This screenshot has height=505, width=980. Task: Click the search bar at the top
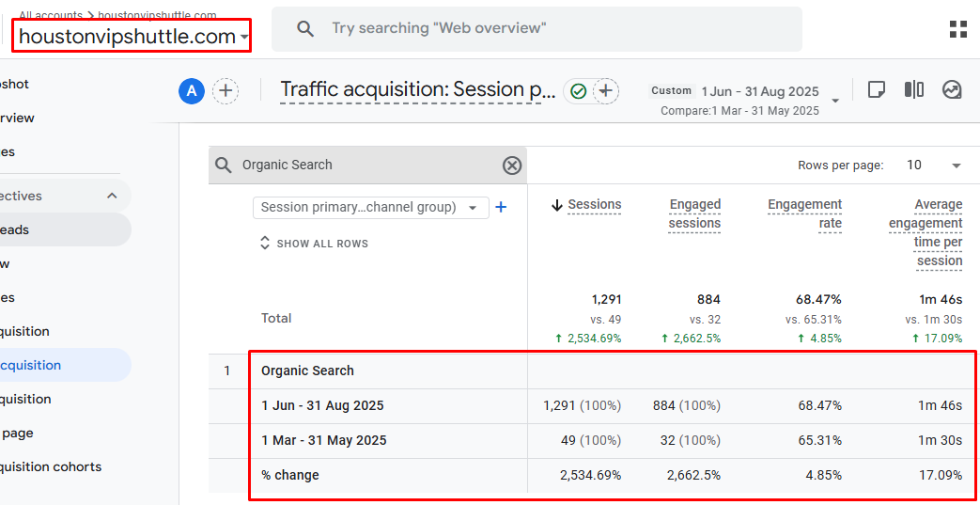(x=537, y=29)
